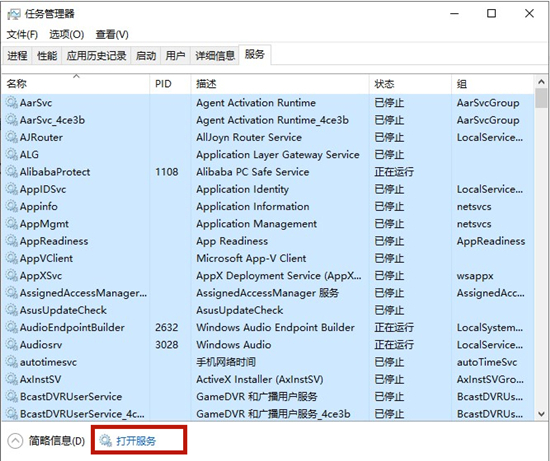The image size is (550, 461).
Task: Open the 文件(F) menu
Action: [22, 34]
